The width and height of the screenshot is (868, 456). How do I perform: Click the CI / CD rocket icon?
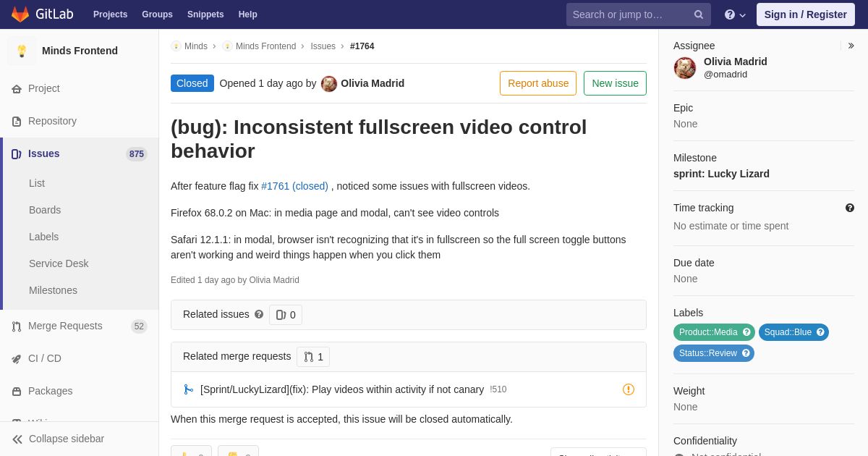coord(17,359)
